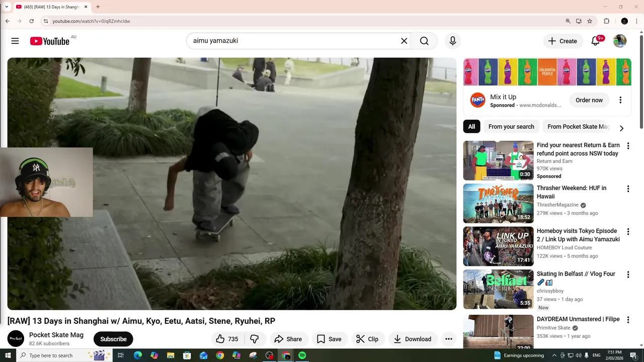Open Chrome extensions puzzle icon
The width and height of the screenshot is (644, 362).
[607, 21]
